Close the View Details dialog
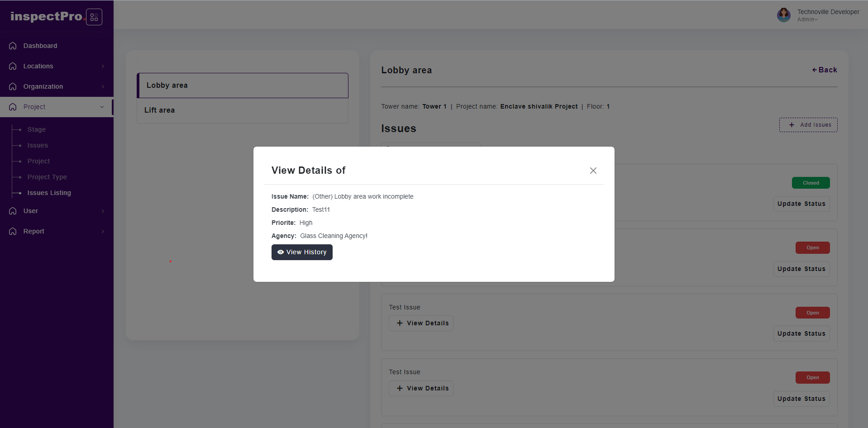The height and width of the screenshot is (428, 868). pyautogui.click(x=593, y=171)
